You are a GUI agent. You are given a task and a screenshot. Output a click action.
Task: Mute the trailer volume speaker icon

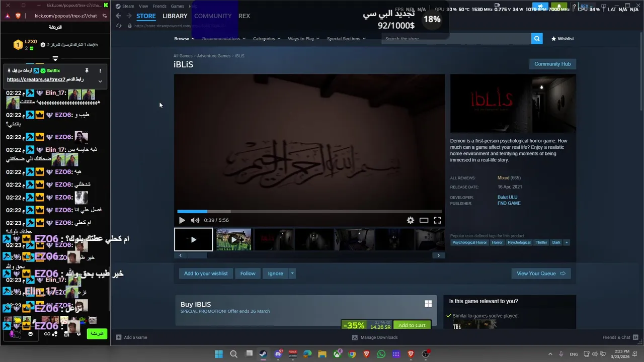[195, 220]
